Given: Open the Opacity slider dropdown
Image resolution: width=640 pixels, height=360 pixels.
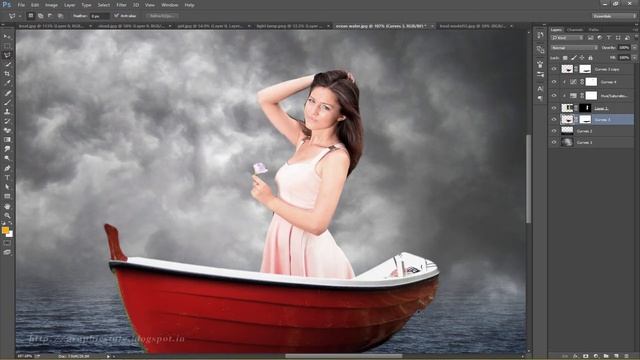Looking at the screenshot, I should pyautogui.click(x=634, y=48).
